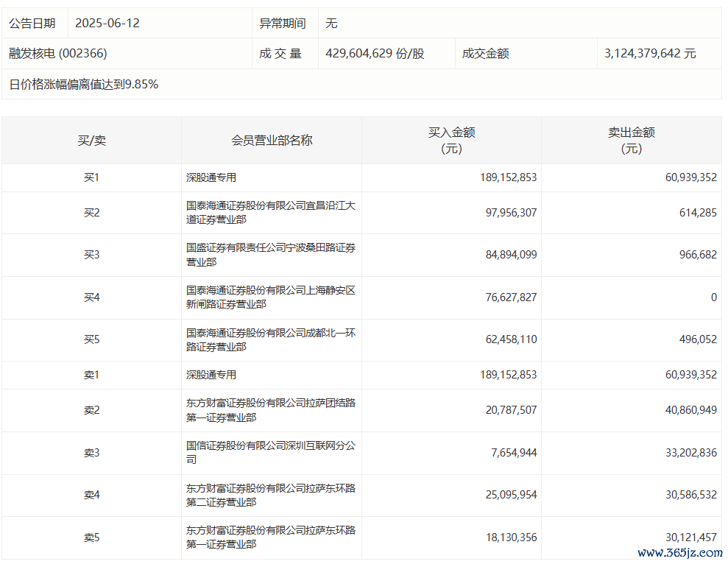The width and height of the screenshot is (728, 564).
Task: Click 深股通专用 in the 卖1 row
Action: point(211,375)
